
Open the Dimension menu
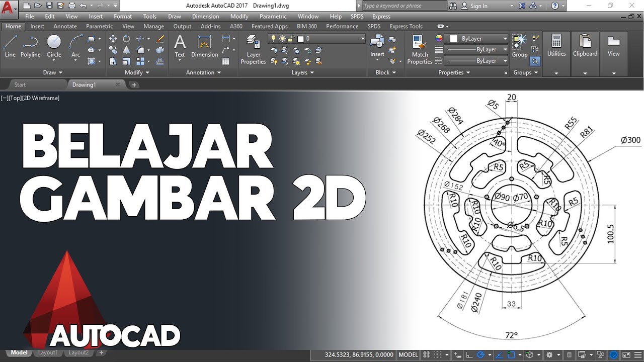(x=205, y=17)
